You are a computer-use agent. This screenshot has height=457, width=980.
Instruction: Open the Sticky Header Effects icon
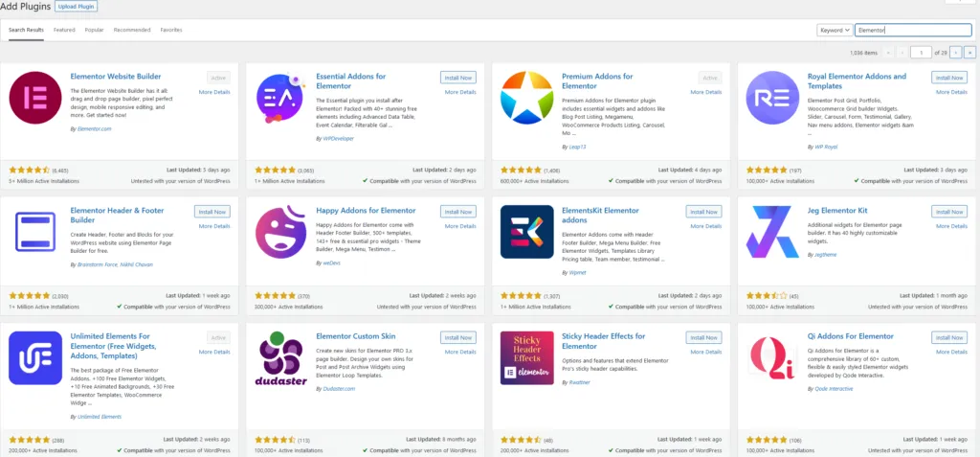527,358
